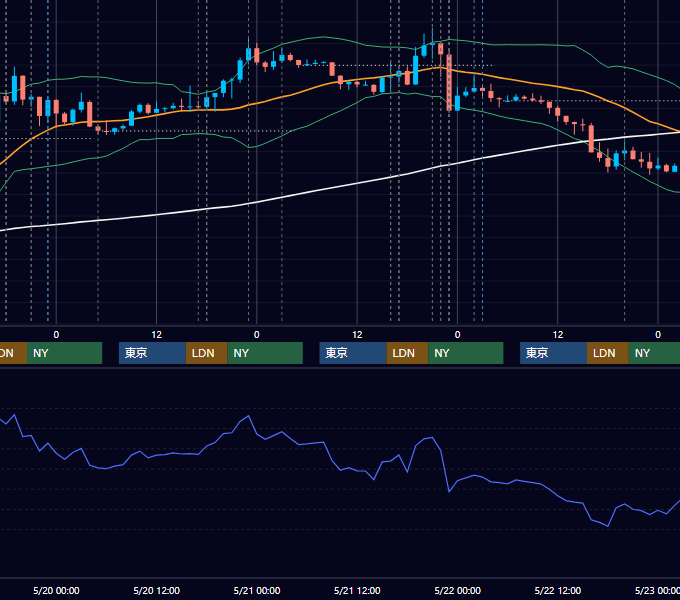
Task: Click the NY session block spanning 5/21 00:00
Action: click(x=265, y=353)
